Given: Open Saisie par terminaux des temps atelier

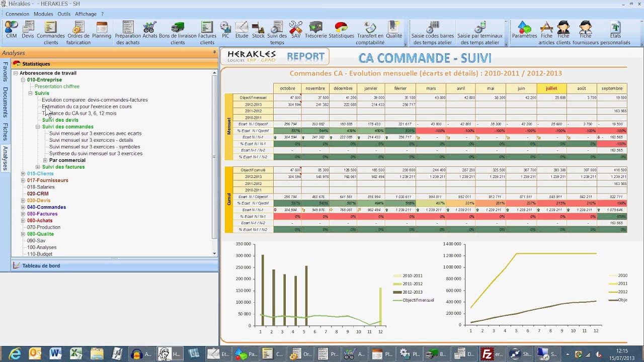Looking at the screenshot, I should [x=479, y=33].
